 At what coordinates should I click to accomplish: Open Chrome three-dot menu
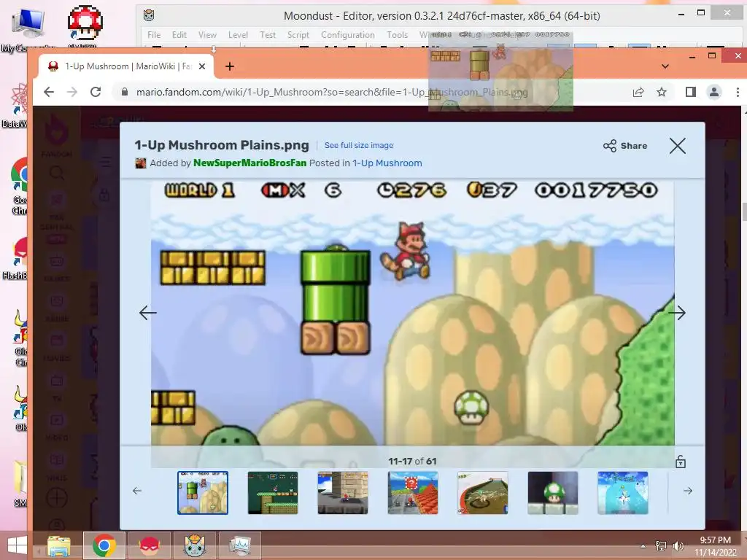pyautogui.click(x=738, y=92)
